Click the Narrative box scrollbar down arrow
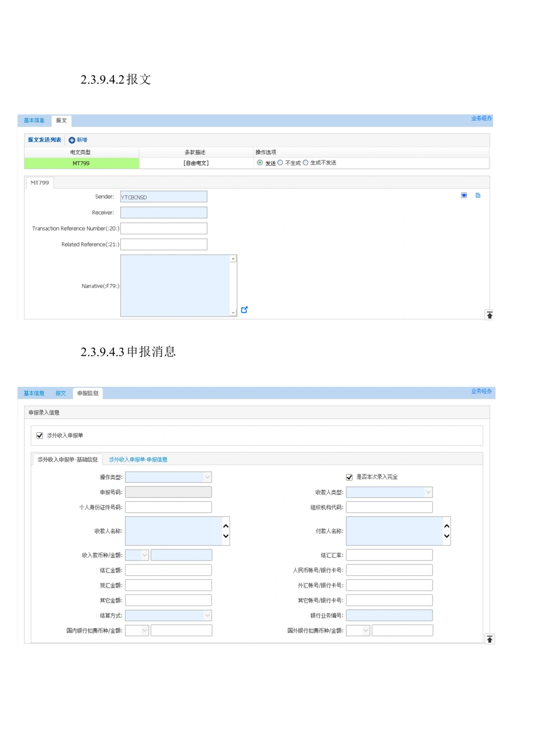 pyautogui.click(x=233, y=313)
